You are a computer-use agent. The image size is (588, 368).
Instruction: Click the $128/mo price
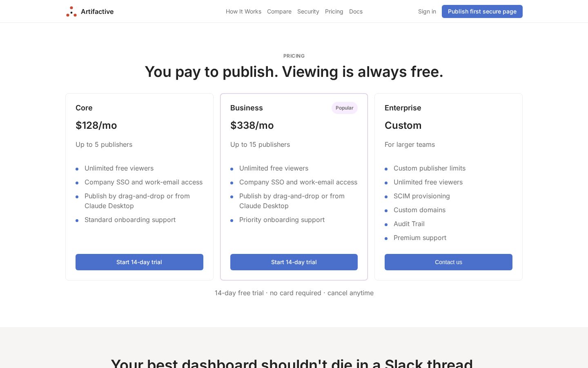[96, 126]
